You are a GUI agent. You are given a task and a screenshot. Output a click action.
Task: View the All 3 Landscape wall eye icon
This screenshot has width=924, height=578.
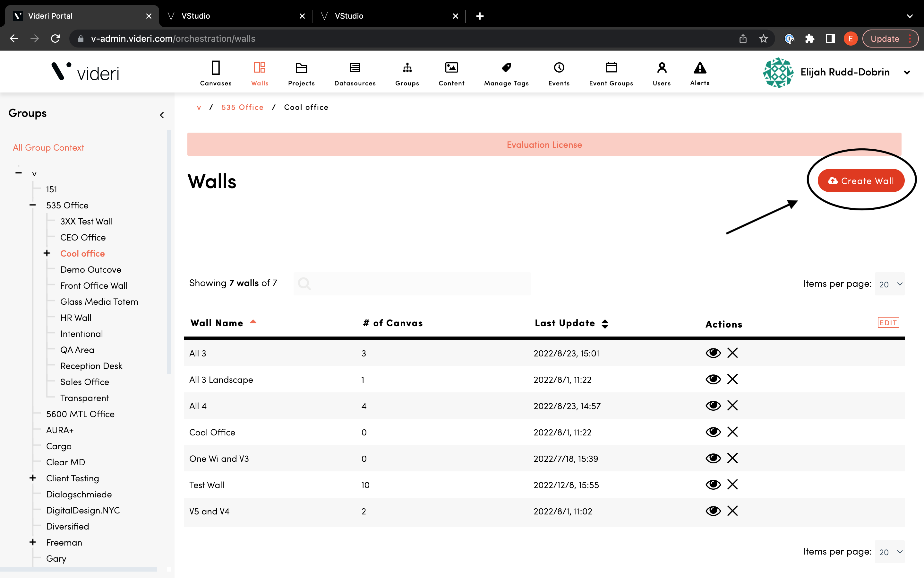coord(713,379)
